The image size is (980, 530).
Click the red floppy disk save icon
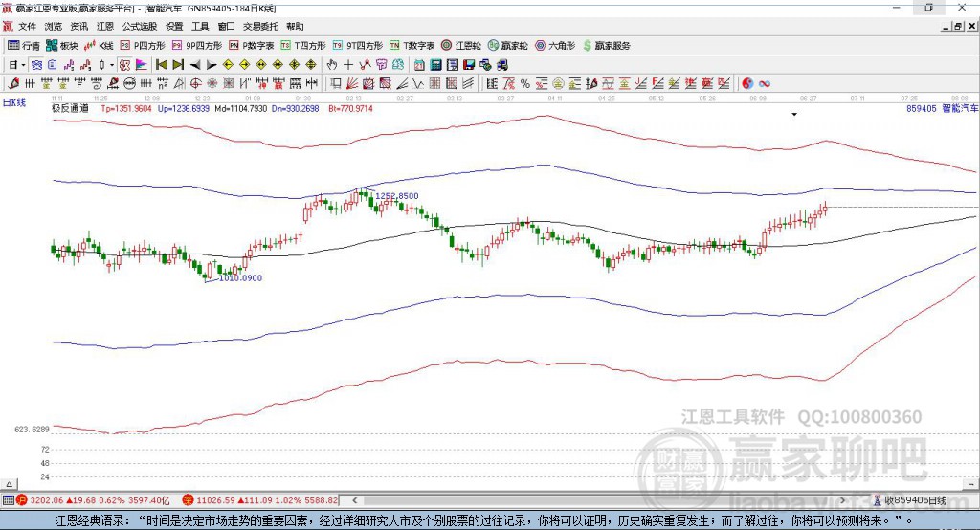click(x=469, y=65)
